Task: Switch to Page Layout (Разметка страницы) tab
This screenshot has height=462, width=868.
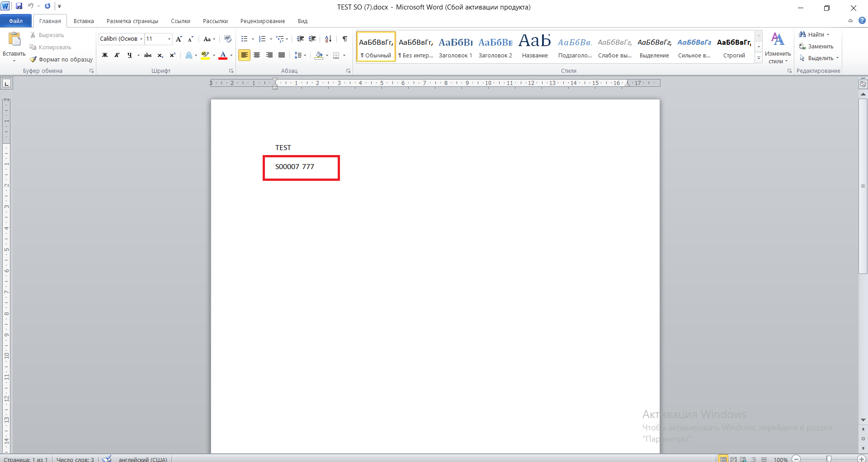Action: coord(132,21)
